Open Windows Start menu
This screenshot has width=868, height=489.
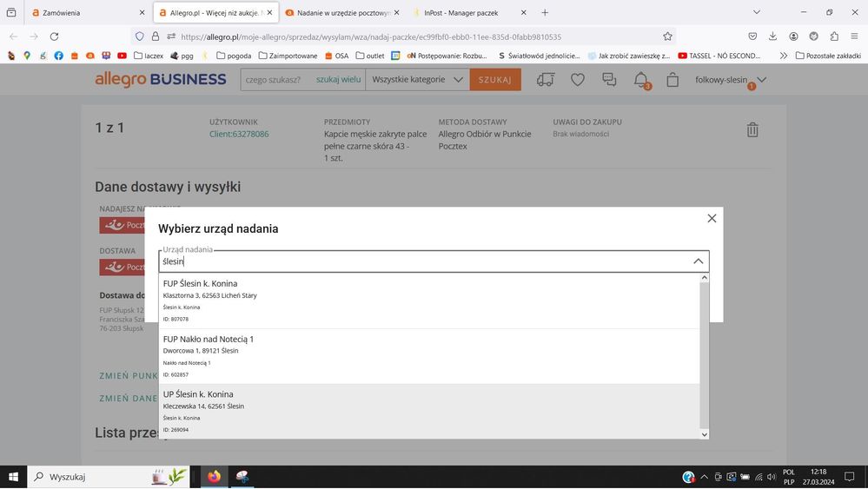click(x=13, y=477)
